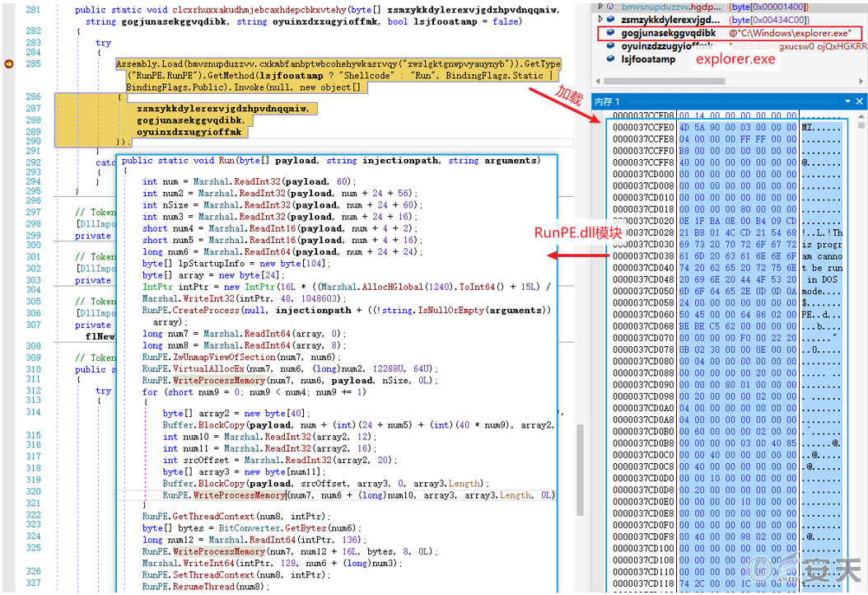Click the value {byte[0x00434C00]}
This screenshot has width=868, height=595.
tap(769, 20)
